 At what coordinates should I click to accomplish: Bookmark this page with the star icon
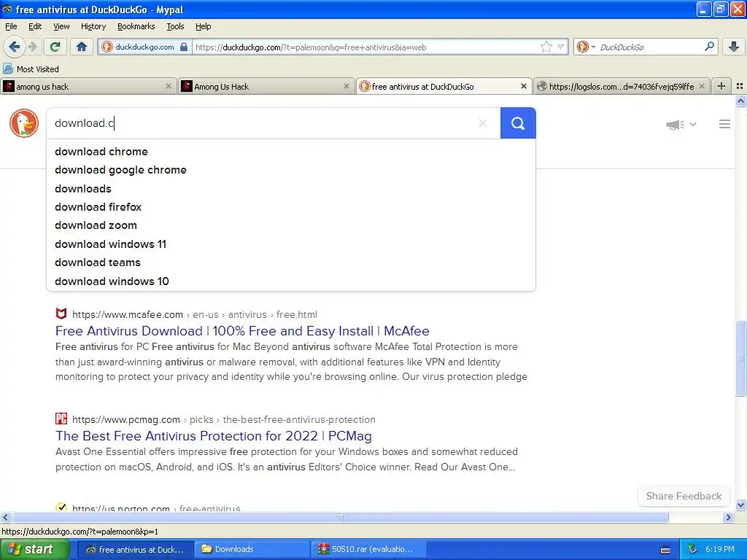click(x=546, y=47)
